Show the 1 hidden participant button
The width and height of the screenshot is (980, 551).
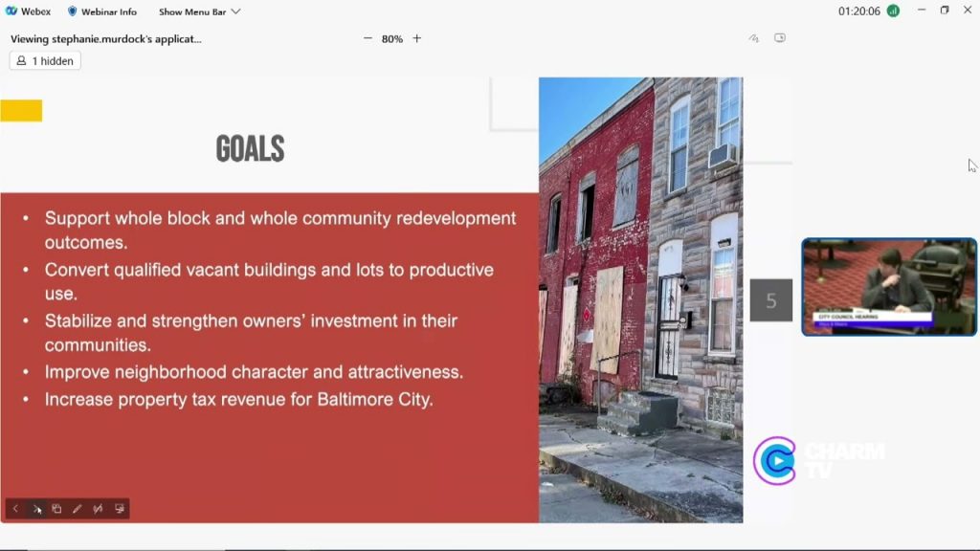(45, 60)
